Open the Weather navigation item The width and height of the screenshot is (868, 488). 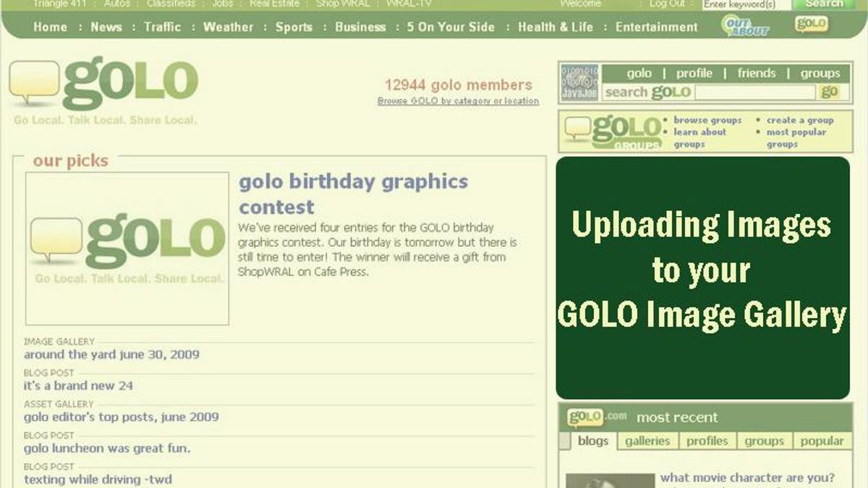(x=229, y=27)
